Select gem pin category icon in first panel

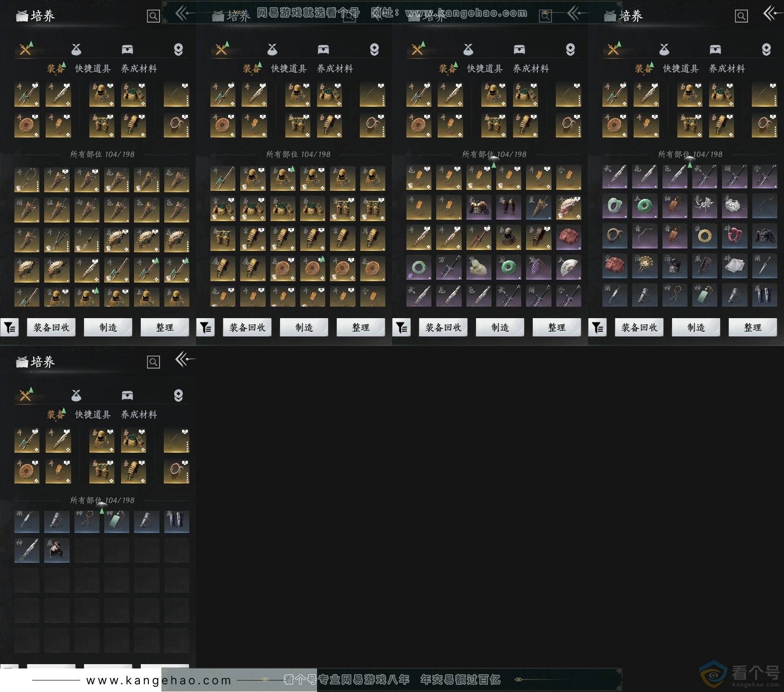(x=178, y=49)
